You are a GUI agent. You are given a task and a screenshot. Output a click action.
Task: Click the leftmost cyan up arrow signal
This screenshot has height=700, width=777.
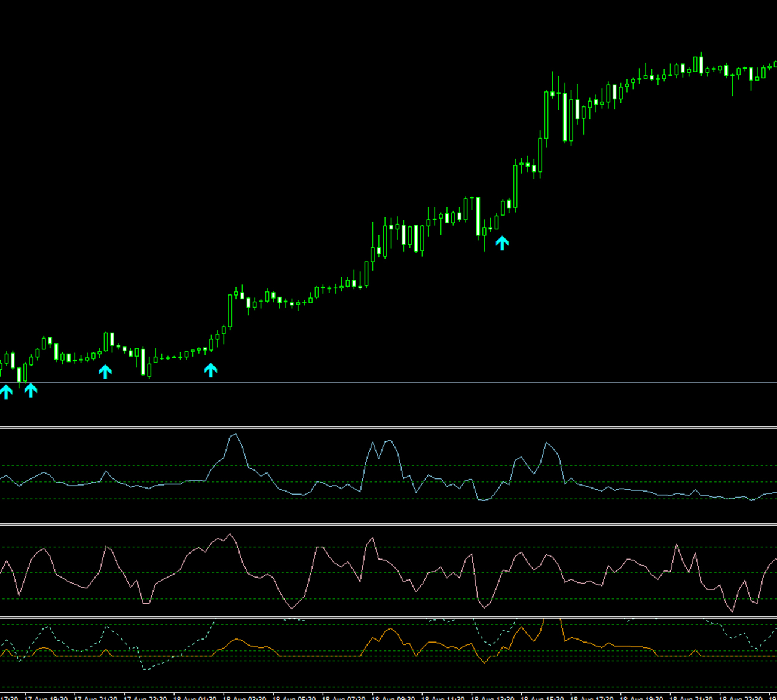6,392
